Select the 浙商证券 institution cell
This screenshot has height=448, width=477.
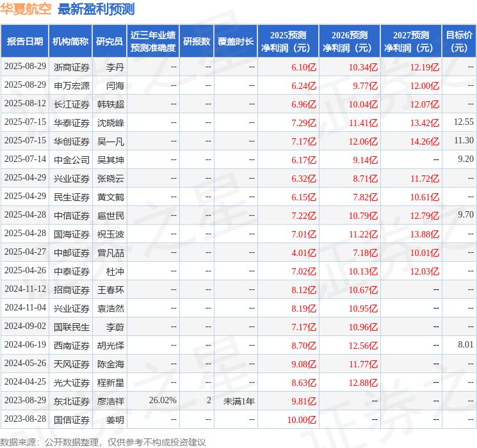coord(72,67)
